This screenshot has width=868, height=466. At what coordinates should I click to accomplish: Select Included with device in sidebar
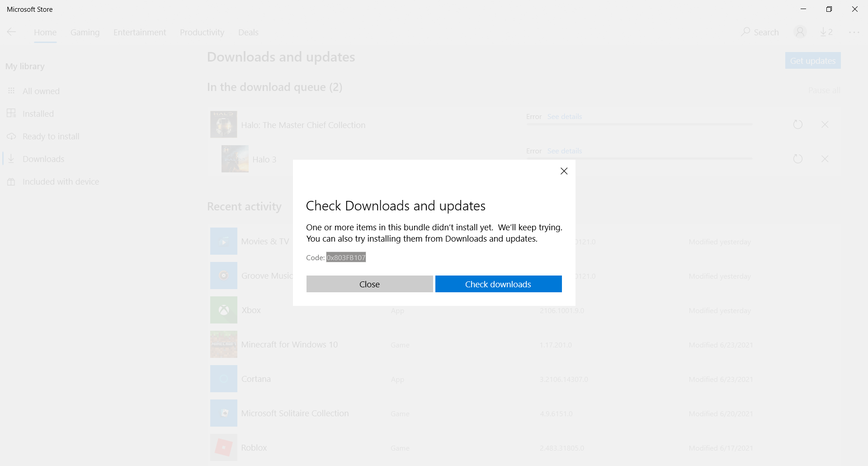(x=61, y=181)
